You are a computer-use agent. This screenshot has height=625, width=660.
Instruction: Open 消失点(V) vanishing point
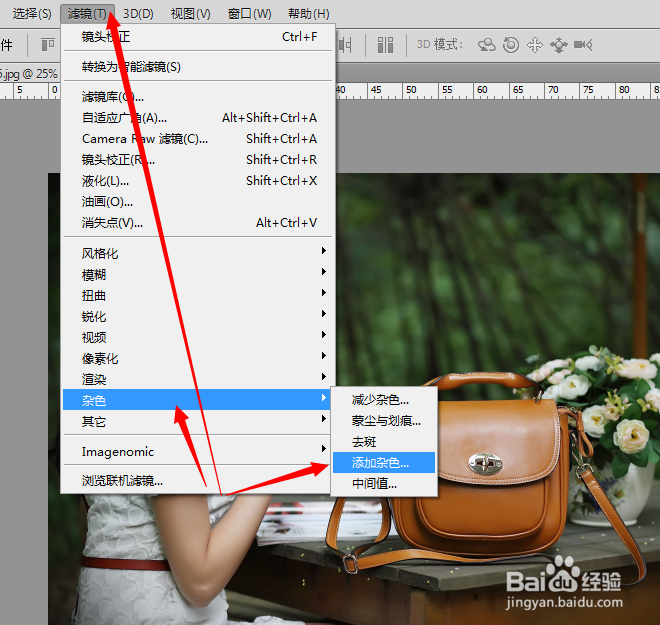[198, 223]
